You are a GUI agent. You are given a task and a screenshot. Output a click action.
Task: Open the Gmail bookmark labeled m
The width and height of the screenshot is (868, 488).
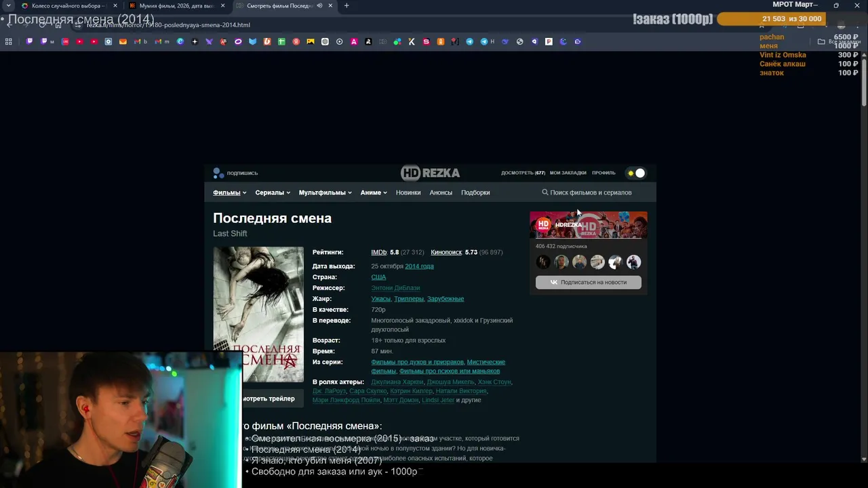coord(161,41)
